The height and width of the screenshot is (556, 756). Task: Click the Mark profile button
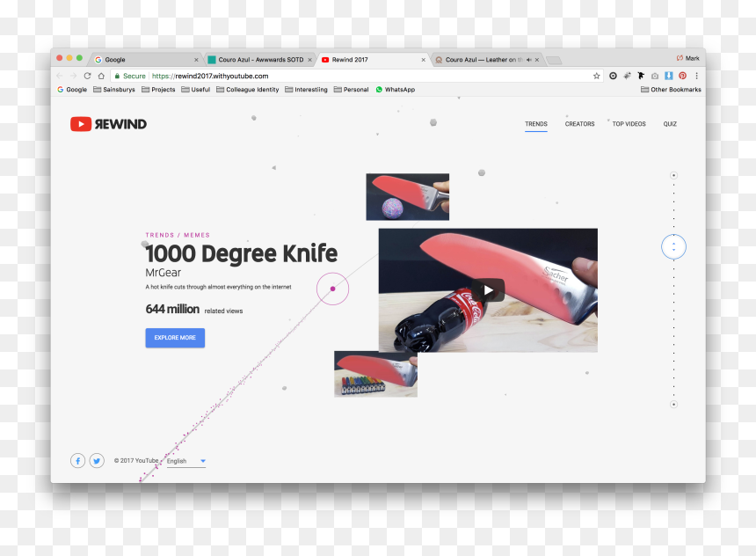tap(688, 58)
